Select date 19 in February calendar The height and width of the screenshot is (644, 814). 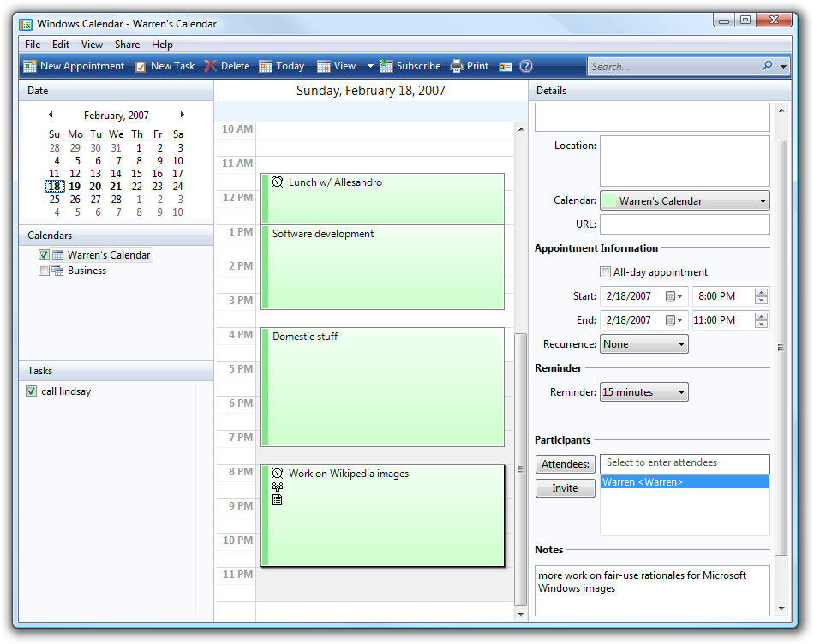[75, 187]
